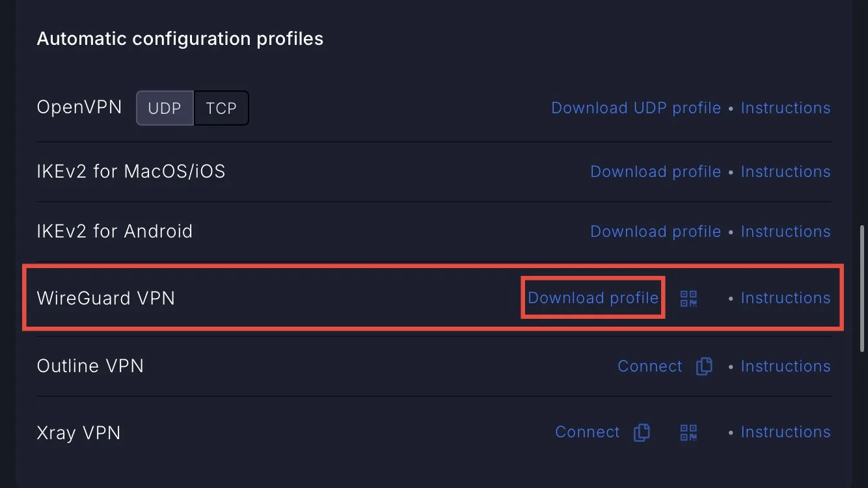The height and width of the screenshot is (488, 868).
Task: Download IKEv2 for Android profile
Action: 655,232
